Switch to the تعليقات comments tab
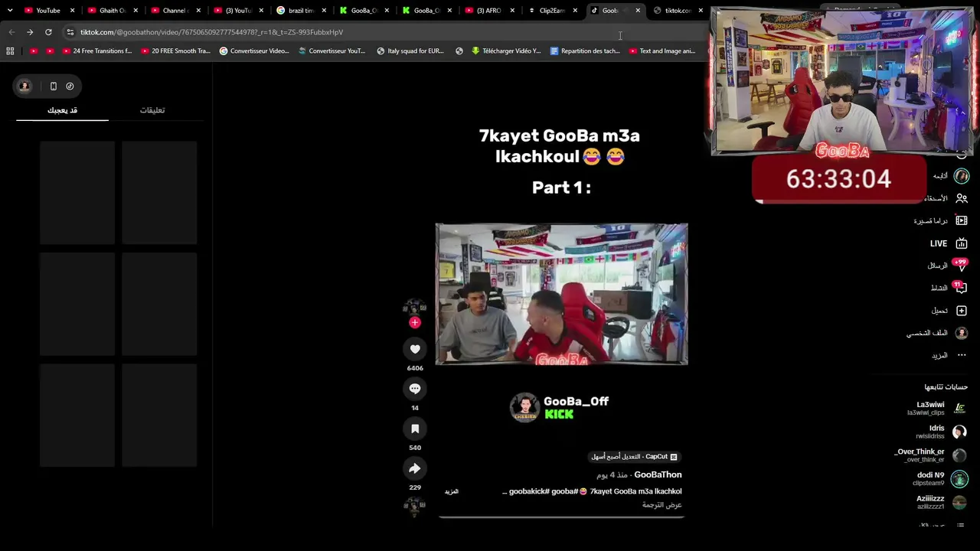 152,110
